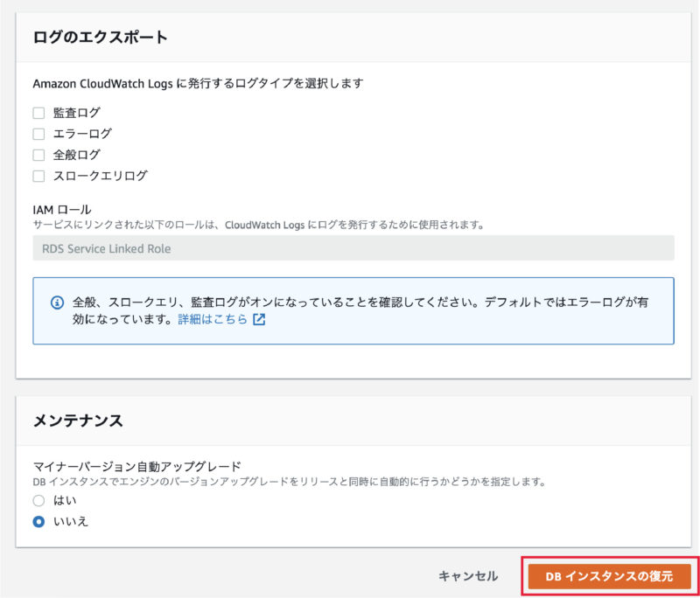Click the スロークエリログ label text
The width and height of the screenshot is (700, 598).
tap(101, 176)
